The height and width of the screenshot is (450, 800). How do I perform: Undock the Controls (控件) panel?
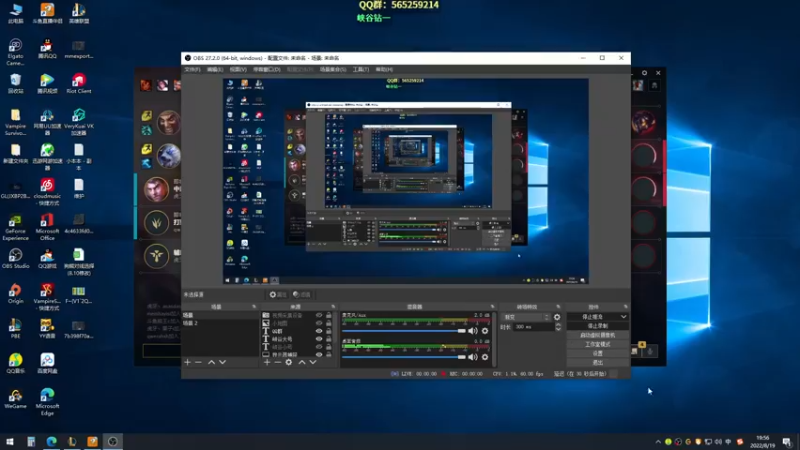click(626, 307)
